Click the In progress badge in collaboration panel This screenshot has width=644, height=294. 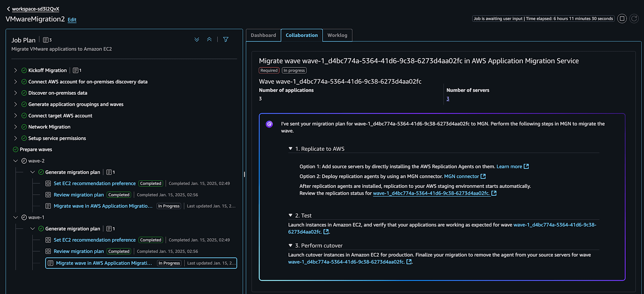(294, 70)
